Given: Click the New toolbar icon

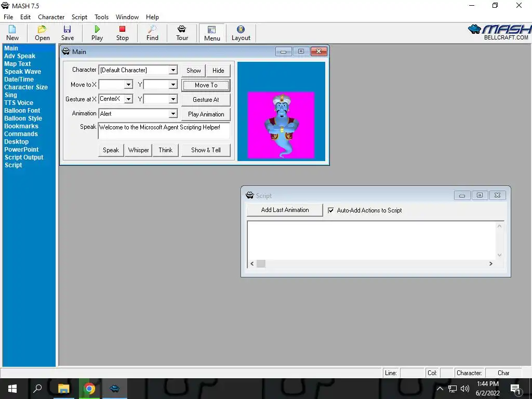Looking at the screenshot, I should pyautogui.click(x=12, y=33).
